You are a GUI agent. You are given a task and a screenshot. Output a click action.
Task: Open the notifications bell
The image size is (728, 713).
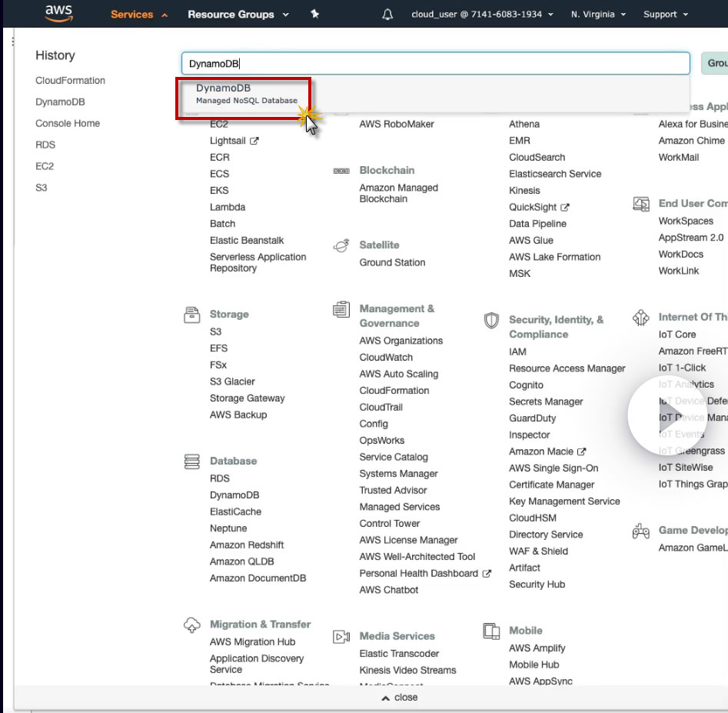pos(387,15)
